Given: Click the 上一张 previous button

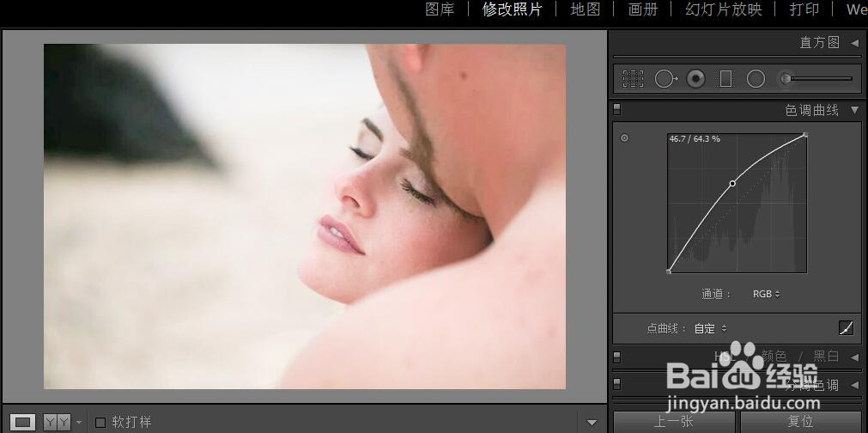Looking at the screenshot, I should [674, 422].
